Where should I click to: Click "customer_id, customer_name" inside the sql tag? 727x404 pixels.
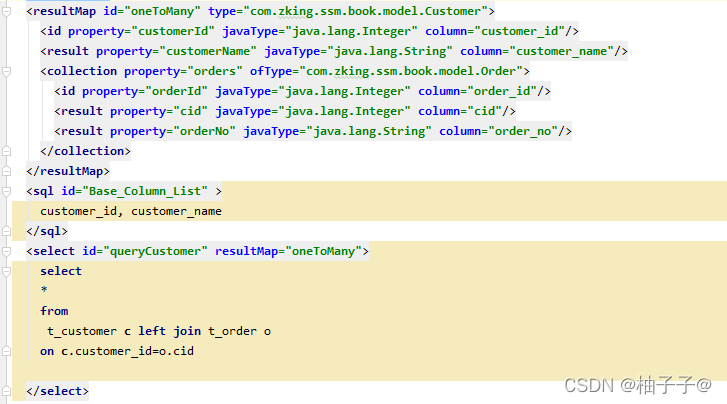pos(131,211)
